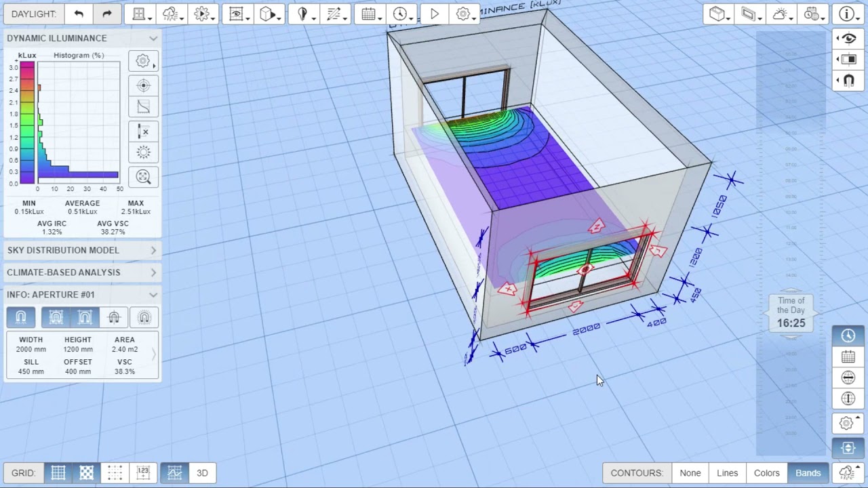Open the calculation gear-play dropdown
The height and width of the screenshot is (488, 868).
[202, 14]
